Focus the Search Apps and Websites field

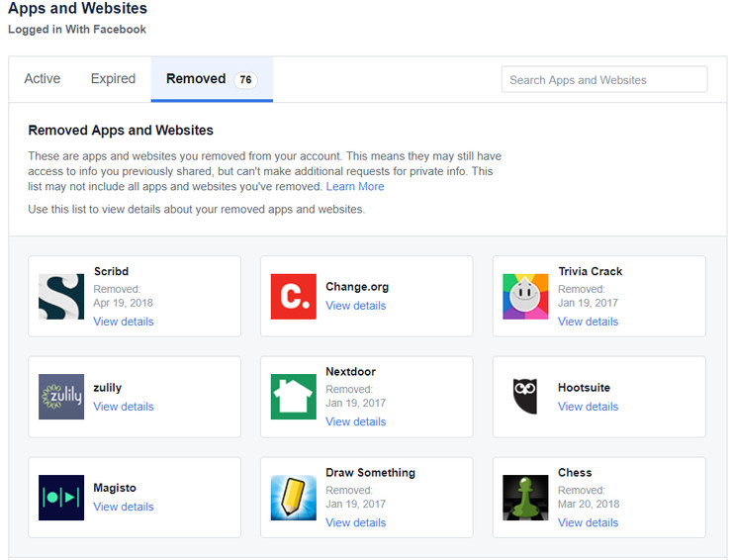pos(604,80)
